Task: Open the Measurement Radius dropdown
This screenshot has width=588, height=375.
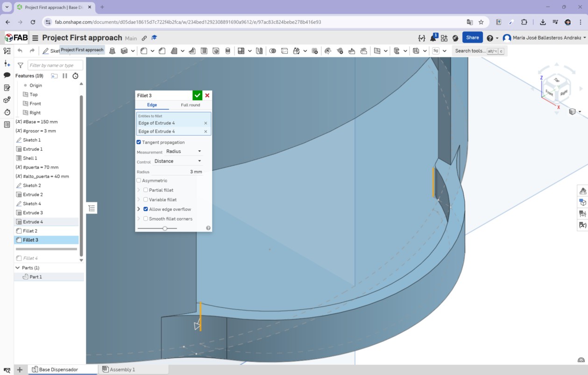Action: click(184, 152)
